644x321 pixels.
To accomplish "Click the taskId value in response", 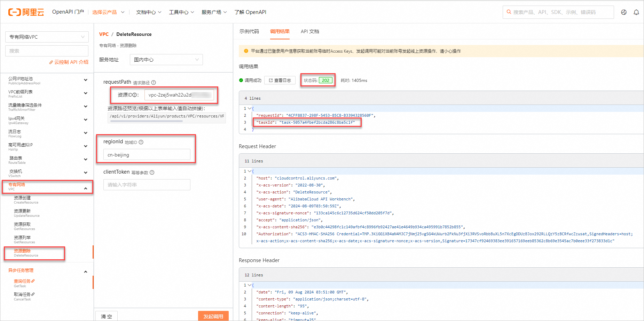I will pyautogui.click(x=317, y=122).
